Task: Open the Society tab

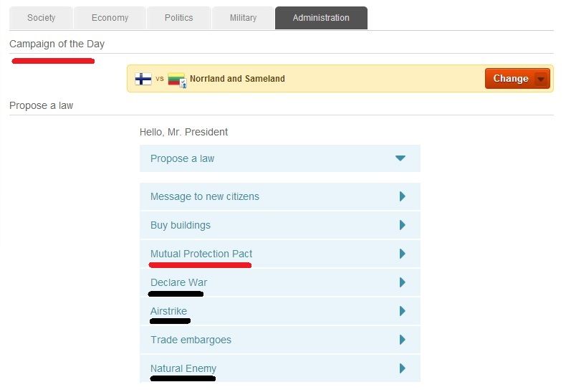Action: coord(41,18)
